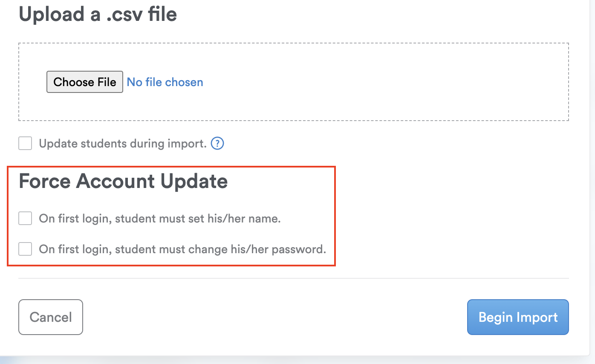
Task: Click the word 'password' in the last checkbox label
Action: point(298,249)
